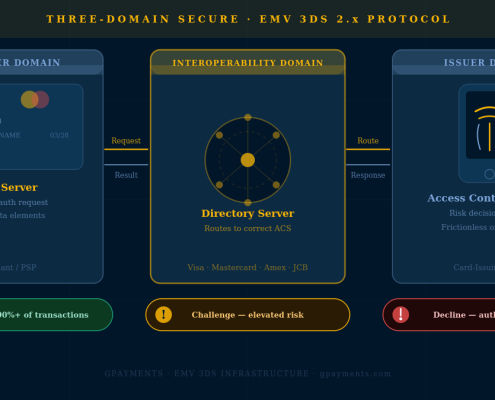495x400 pixels.
Task: Click the Response arrow label
Action: 368,175
